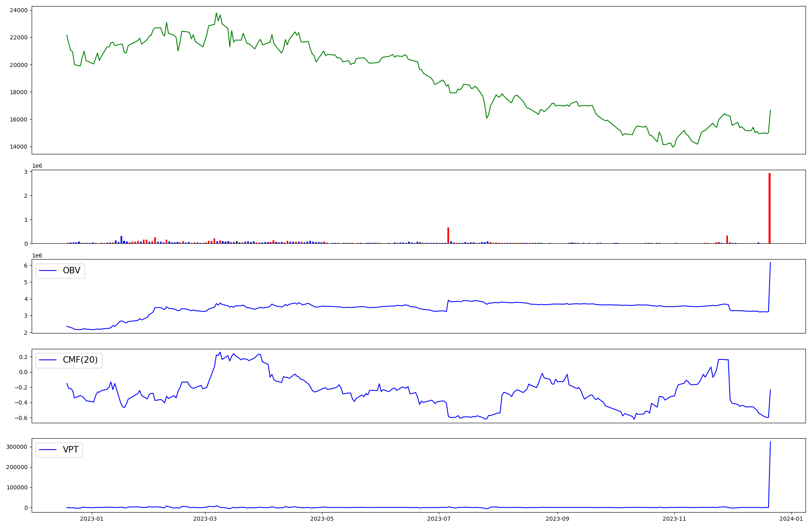
Task: Click the 2023-03 x-axis date label
Action: click(x=205, y=519)
